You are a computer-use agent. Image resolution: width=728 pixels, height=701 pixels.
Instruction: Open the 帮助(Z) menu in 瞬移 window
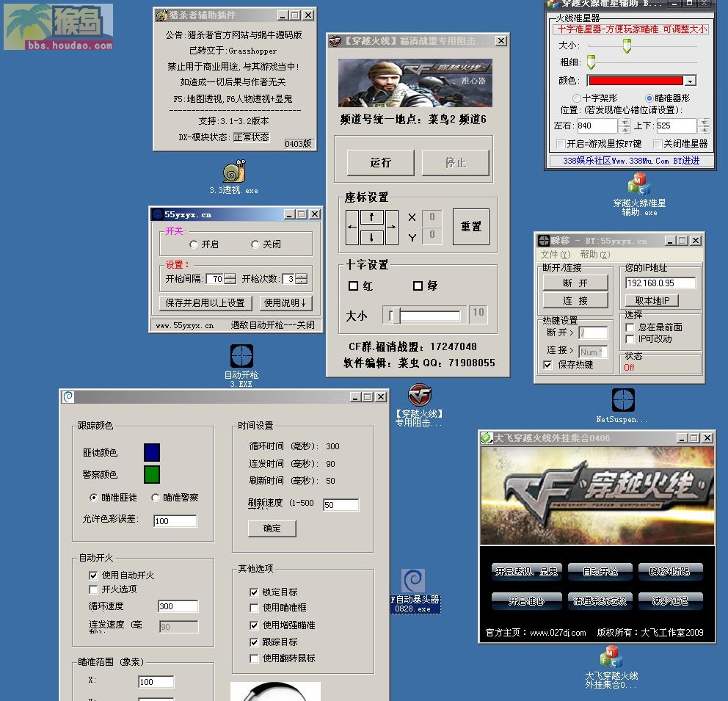click(594, 255)
